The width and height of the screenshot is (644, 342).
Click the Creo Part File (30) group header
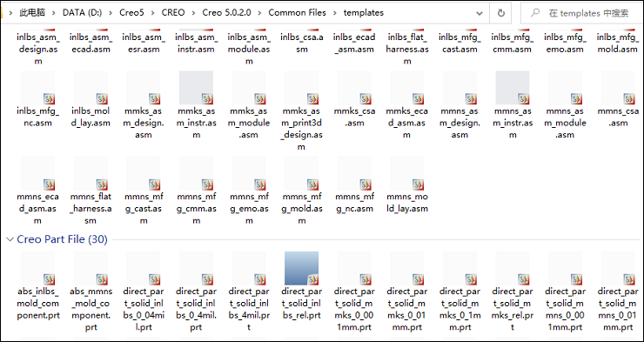tap(62, 239)
